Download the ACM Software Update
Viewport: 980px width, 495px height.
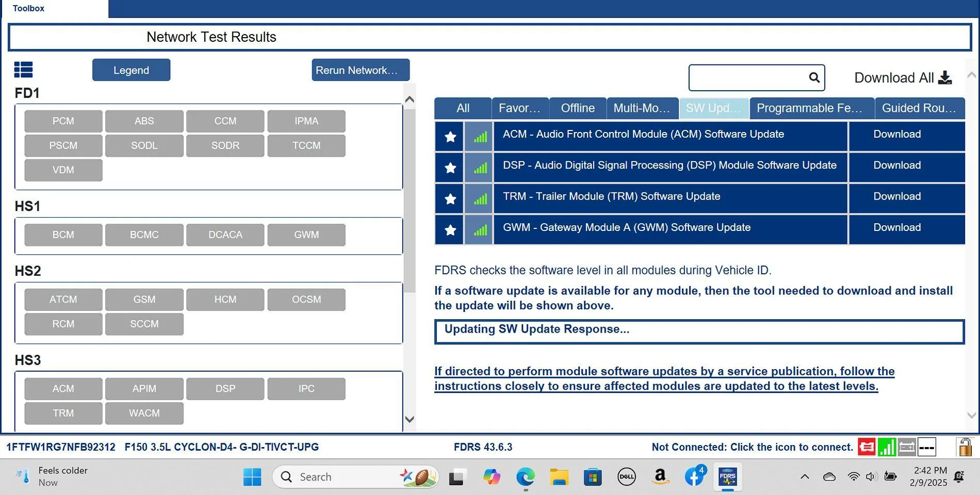click(x=907, y=137)
